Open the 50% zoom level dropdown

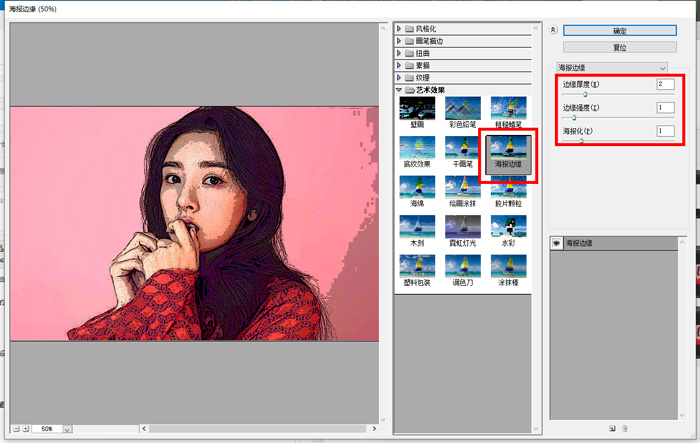click(x=67, y=429)
